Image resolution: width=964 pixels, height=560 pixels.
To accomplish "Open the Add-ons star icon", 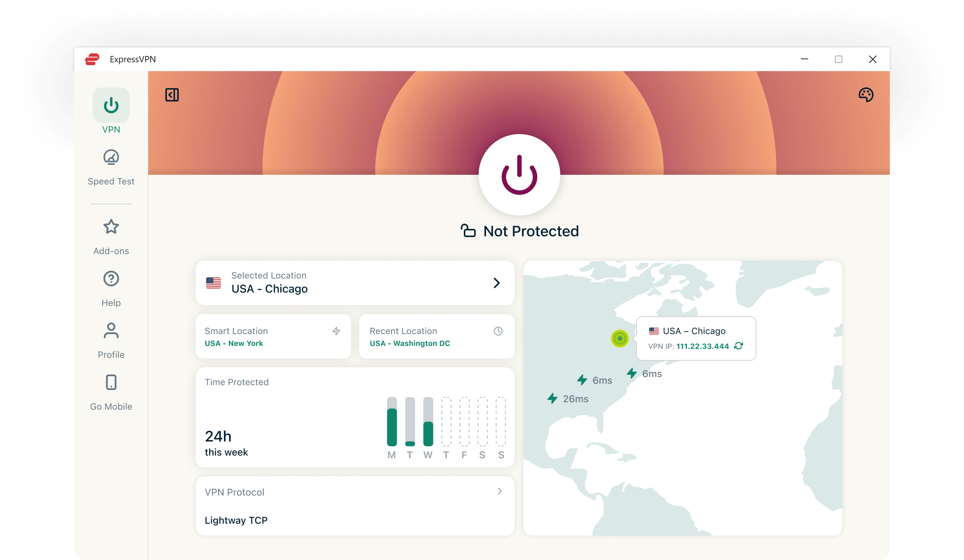I will point(111,227).
